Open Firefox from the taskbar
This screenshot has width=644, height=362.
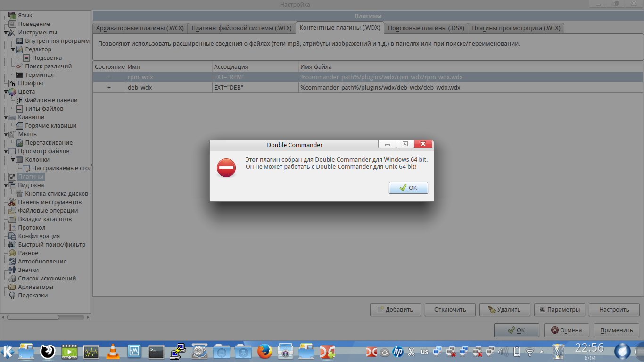point(265,351)
